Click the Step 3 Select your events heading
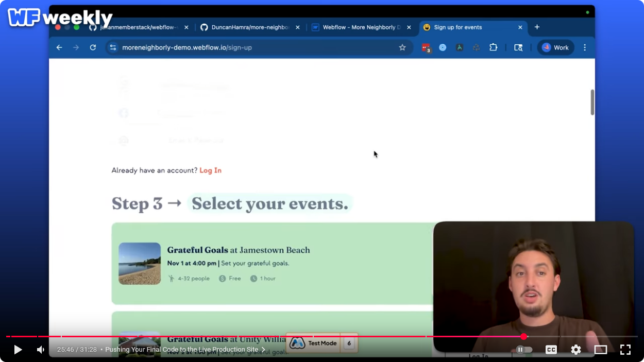 tap(232, 204)
